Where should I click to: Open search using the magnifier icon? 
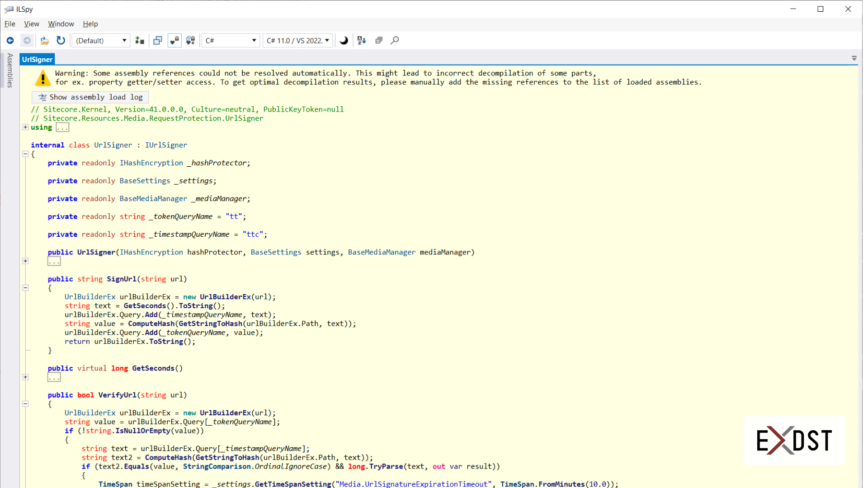click(x=395, y=40)
